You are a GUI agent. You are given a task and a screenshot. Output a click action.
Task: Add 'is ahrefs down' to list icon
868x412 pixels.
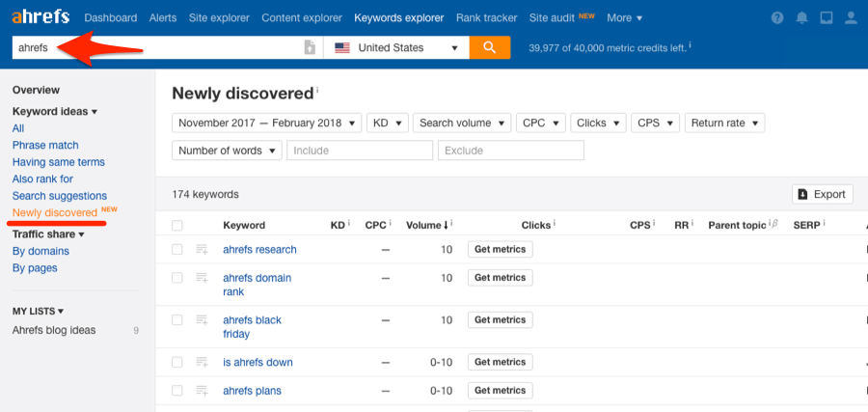202,362
